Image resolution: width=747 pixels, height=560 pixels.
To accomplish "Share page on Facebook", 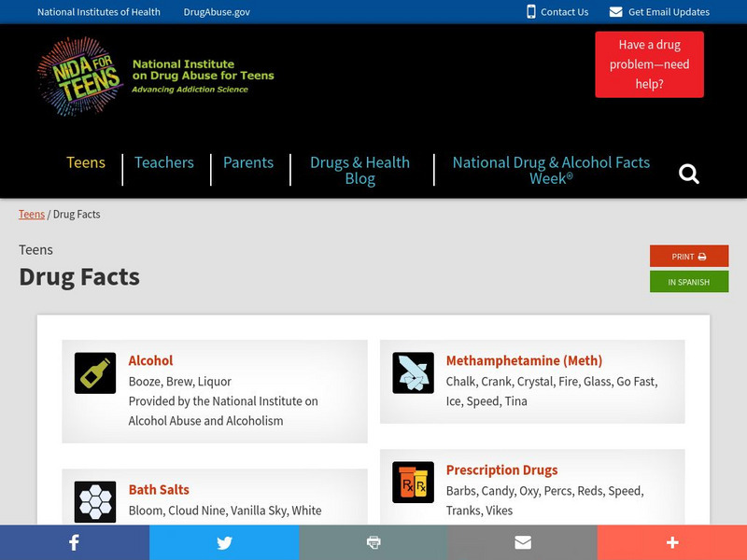I will tap(74, 542).
